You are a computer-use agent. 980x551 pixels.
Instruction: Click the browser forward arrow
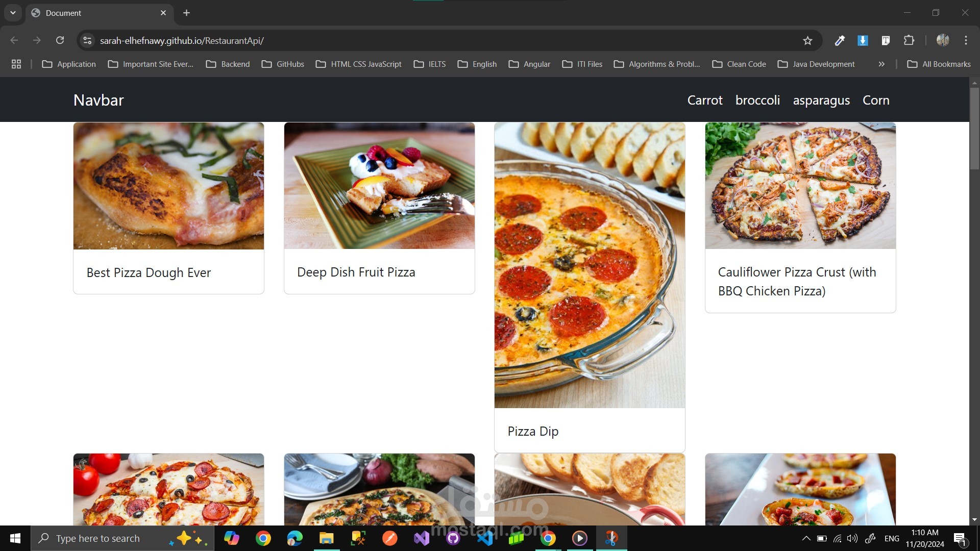pos(37,40)
